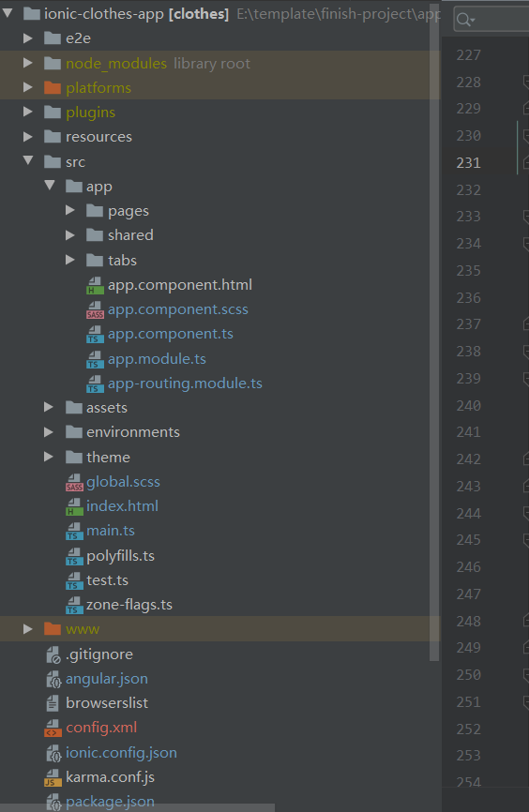
Task: Expand the platforms folder arrow
Action: (28, 87)
